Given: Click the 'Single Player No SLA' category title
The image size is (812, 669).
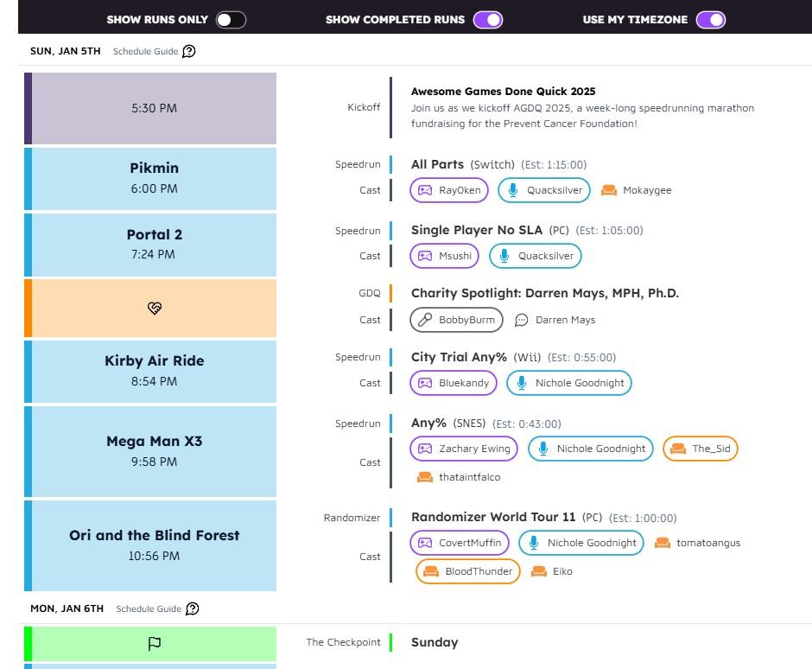Looking at the screenshot, I should point(477,230).
